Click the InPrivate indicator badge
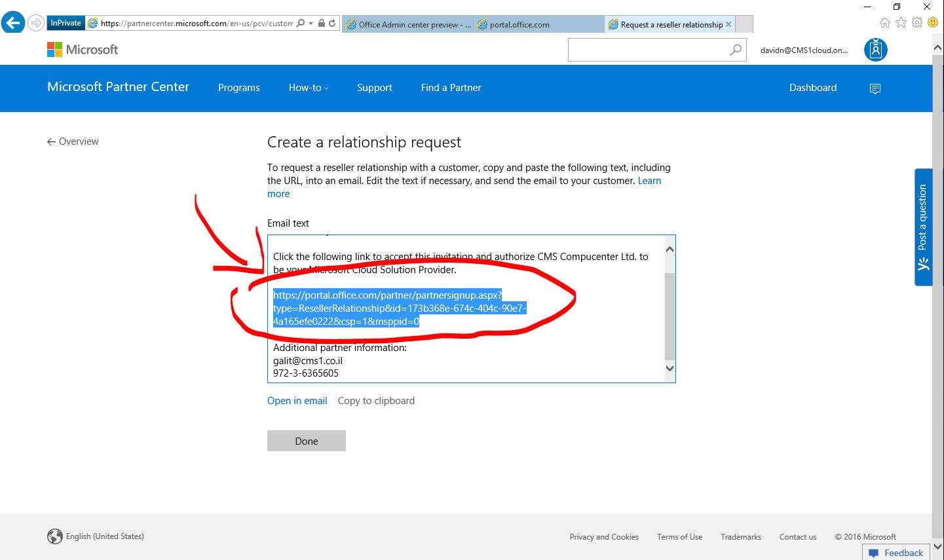 point(66,23)
